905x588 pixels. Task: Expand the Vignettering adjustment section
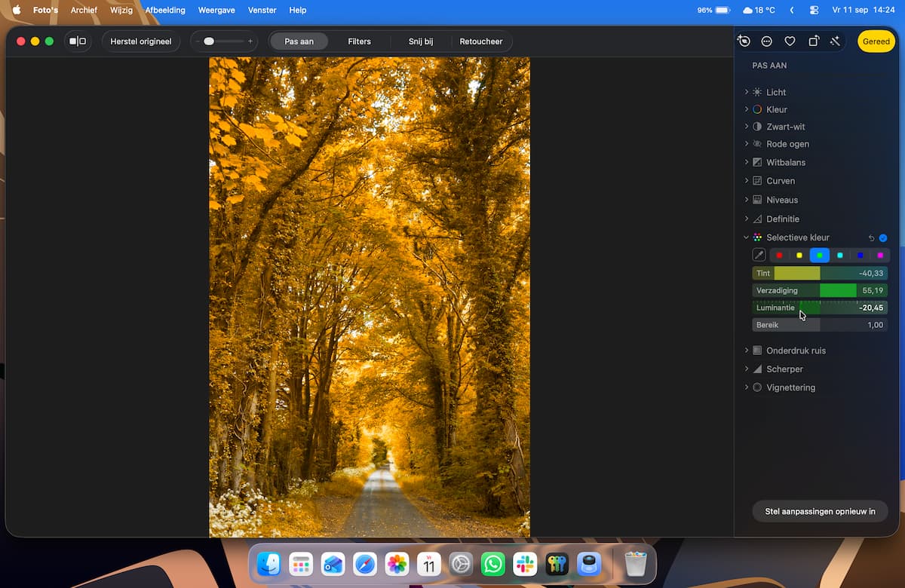click(x=747, y=387)
